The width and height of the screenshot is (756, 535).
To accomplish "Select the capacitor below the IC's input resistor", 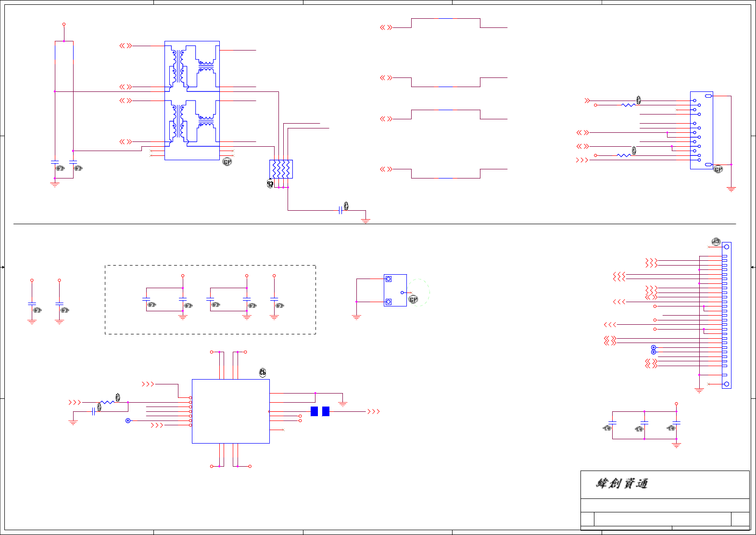I will click(x=94, y=411).
